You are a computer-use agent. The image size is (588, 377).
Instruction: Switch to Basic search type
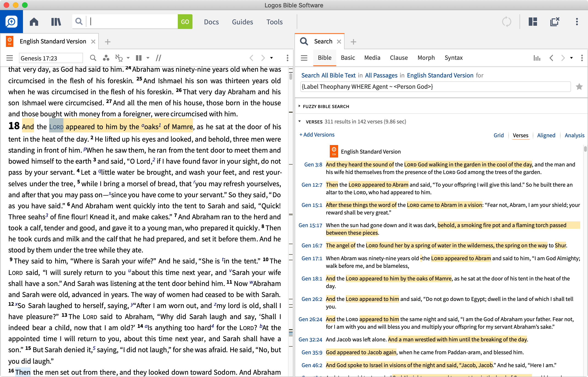coord(348,58)
